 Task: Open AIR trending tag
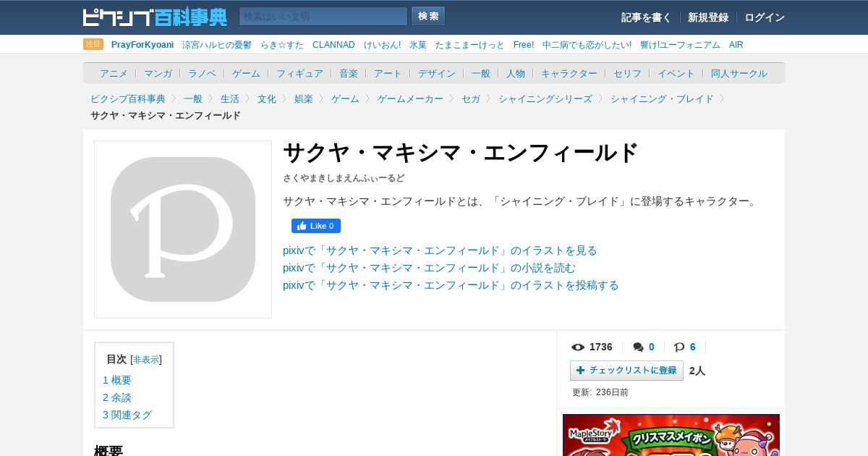point(736,45)
